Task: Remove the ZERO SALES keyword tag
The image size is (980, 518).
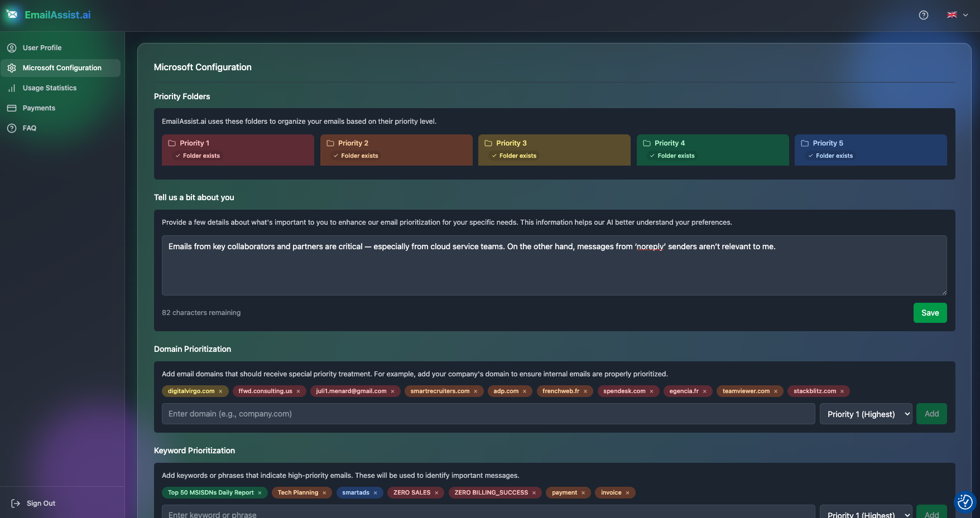Action: coord(436,493)
